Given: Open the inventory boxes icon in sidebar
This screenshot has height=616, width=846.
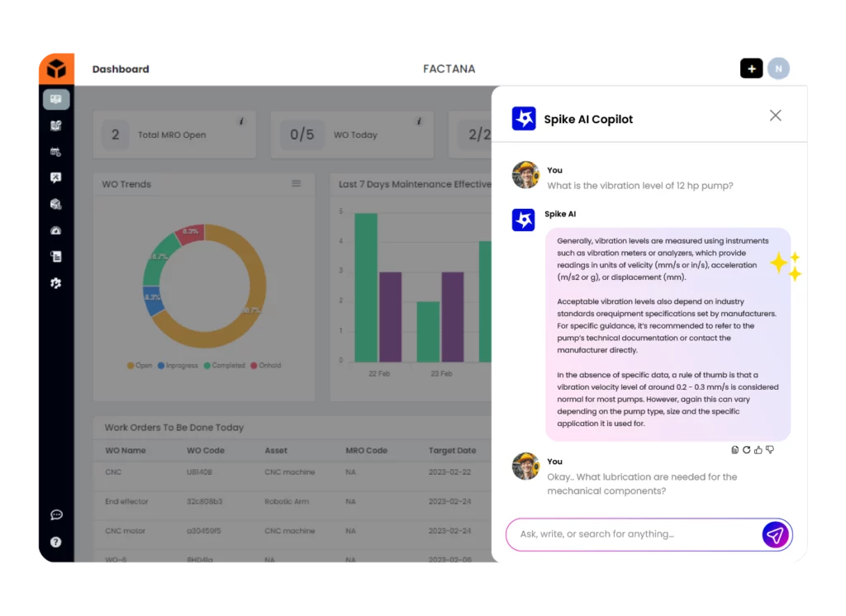Looking at the screenshot, I should coord(56,204).
